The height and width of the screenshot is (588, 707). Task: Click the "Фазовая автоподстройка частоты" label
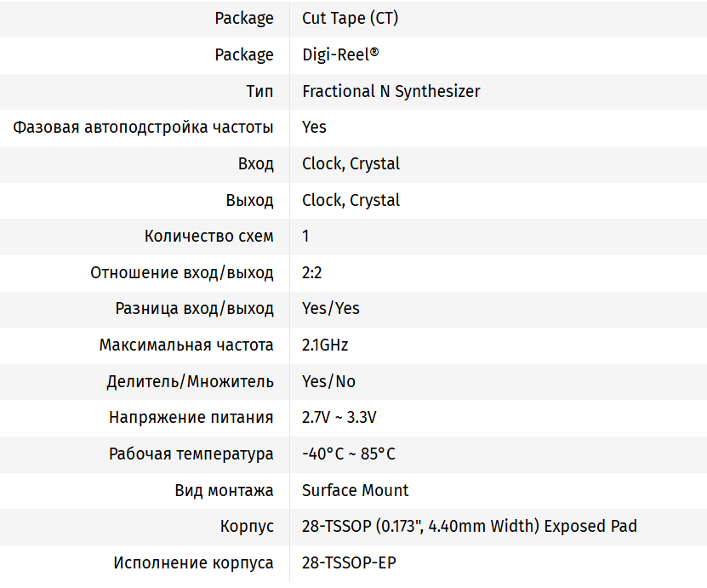coord(143,128)
